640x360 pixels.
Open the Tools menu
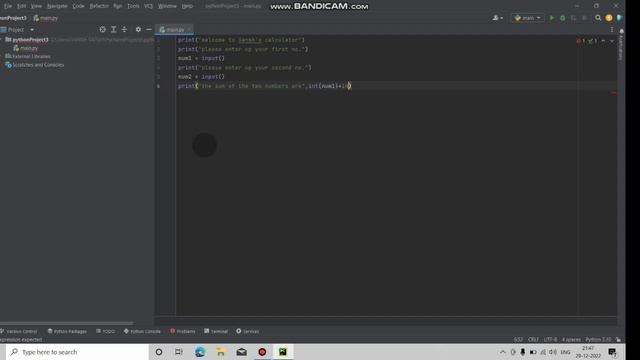(x=133, y=6)
